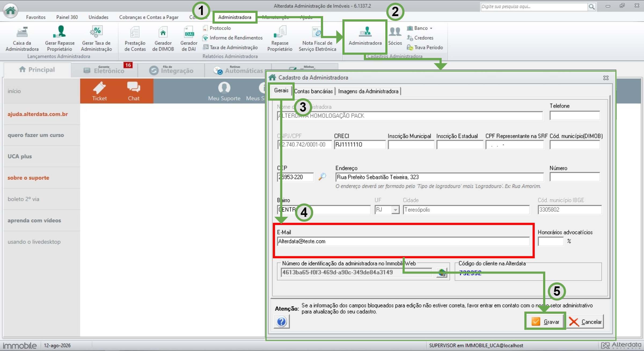Open the Painel 360 menu tab

coord(67,17)
